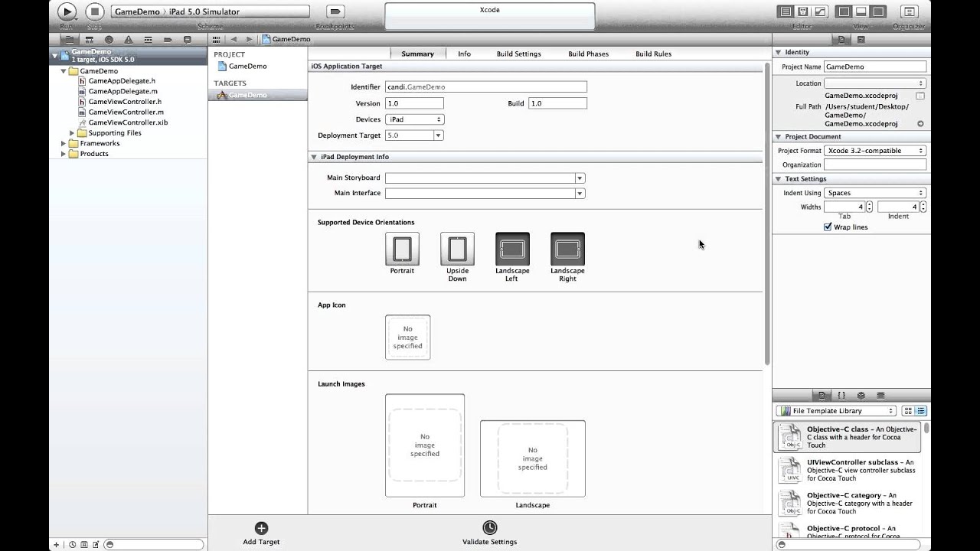
Task: Open the Object library cube icon
Action: [x=861, y=396]
